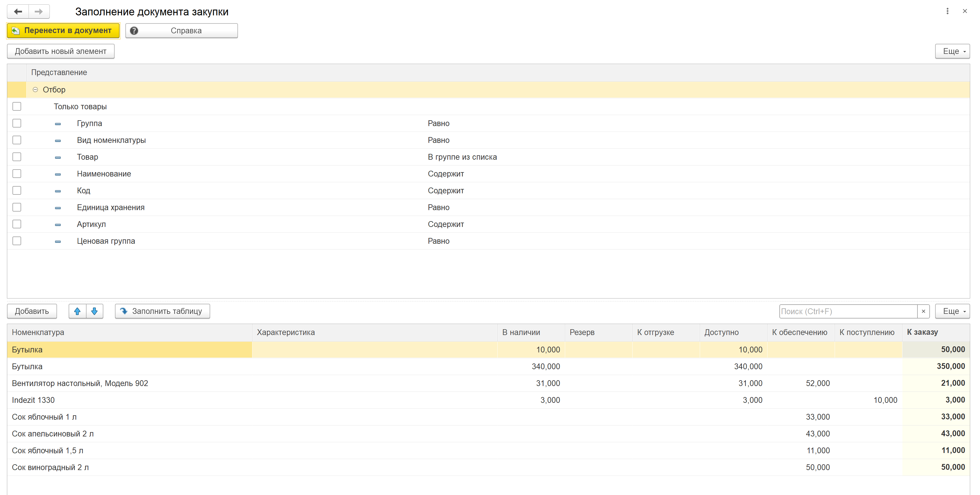This screenshot has height=495, width=980.
Task: Go back with the left arrow
Action: (x=18, y=11)
